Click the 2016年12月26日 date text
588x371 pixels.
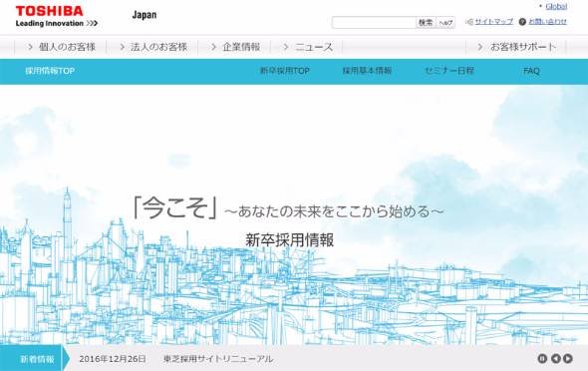tap(113, 359)
